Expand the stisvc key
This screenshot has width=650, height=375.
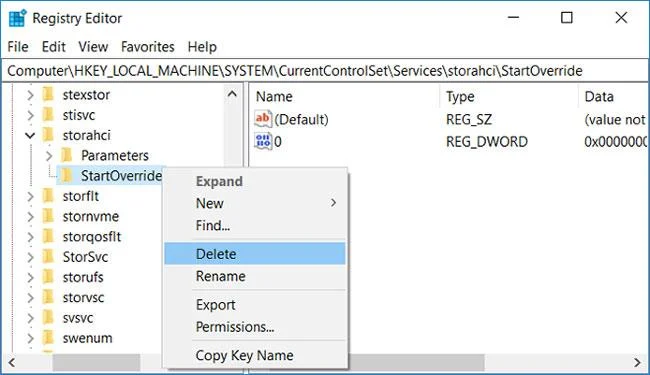tap(30, 115)
